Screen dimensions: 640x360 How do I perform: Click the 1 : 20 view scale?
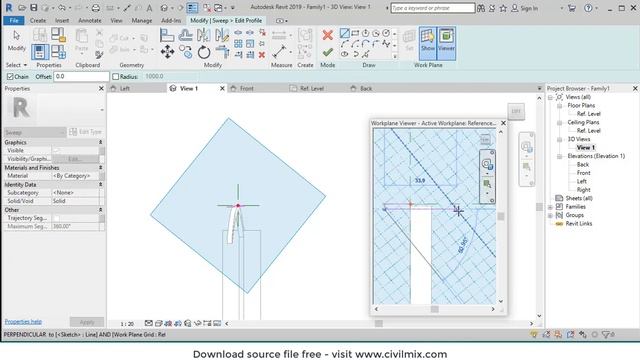pyautogui.click(x=127, y=324)
